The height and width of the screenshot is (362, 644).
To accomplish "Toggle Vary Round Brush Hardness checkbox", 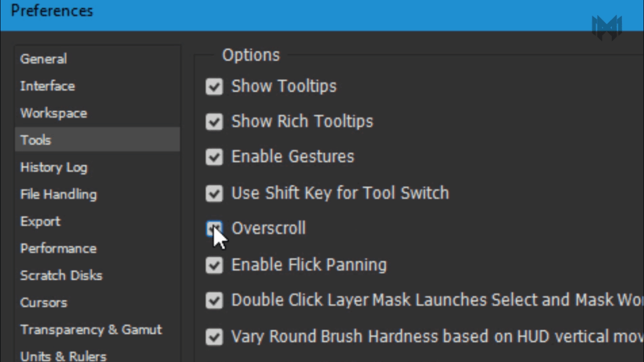I will [214, 337].
